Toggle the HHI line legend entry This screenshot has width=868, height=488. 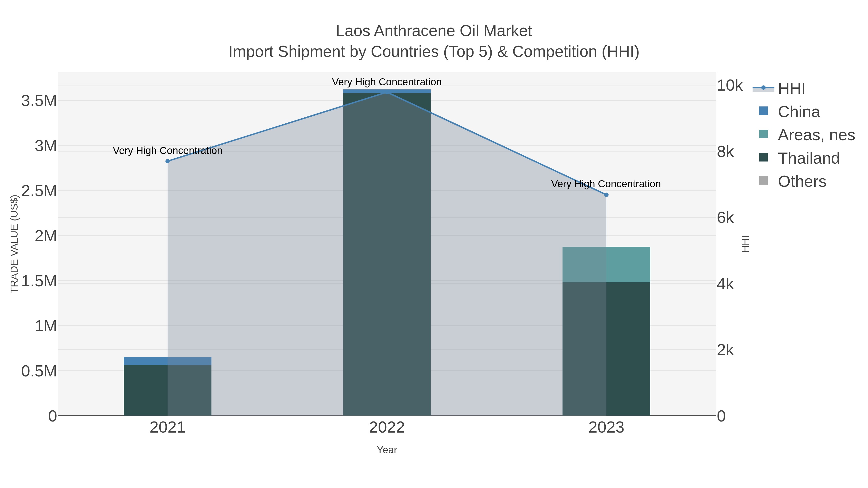779,88
